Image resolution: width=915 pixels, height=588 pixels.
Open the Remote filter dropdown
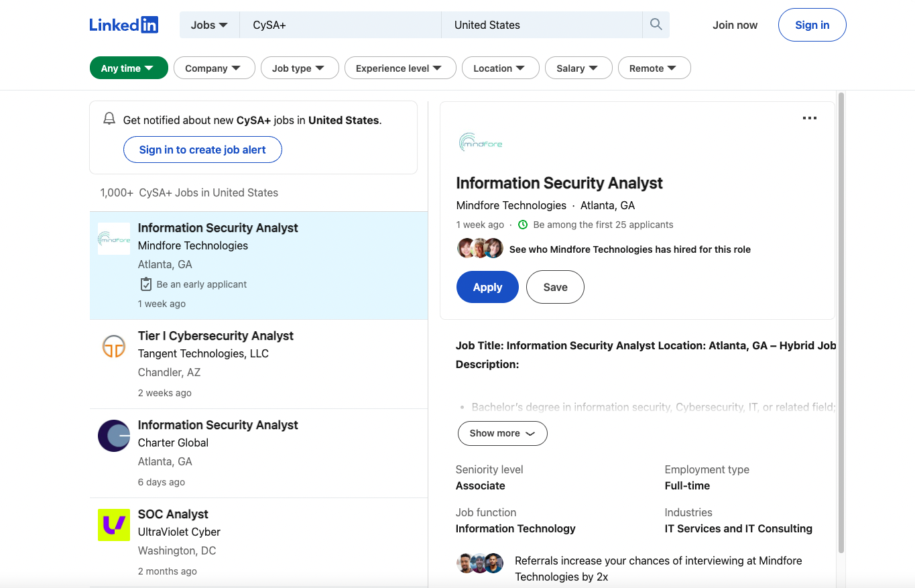[x=654, y=68]
